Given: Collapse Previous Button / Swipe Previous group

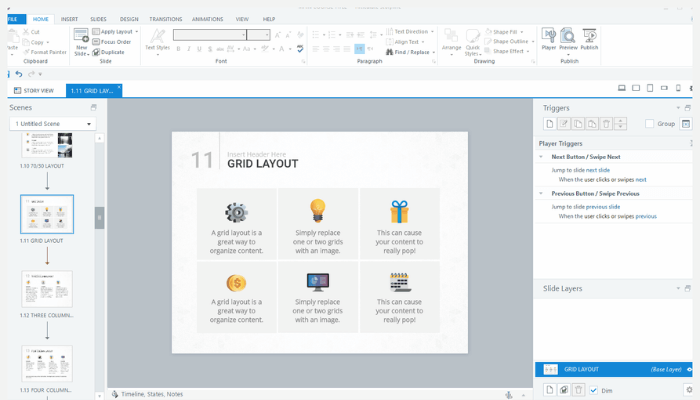Looking at the screenshot, I should 541,193.
